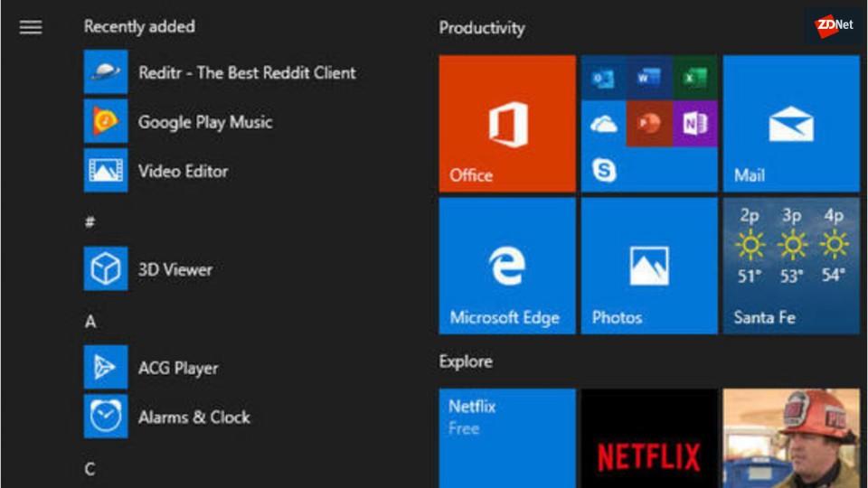Open the Word icon in Office folder tile

point(649,78)
